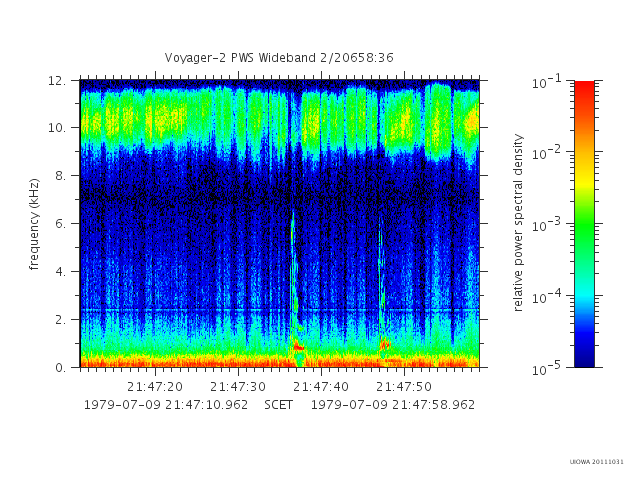640x480 pixels.
Task: Select the 10. frequency tick label
Action: coord(57,128)
